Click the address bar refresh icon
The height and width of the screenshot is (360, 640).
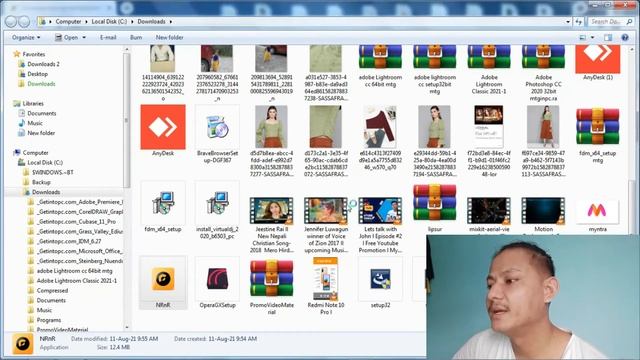pyautogui.click(x=579, y=22)
